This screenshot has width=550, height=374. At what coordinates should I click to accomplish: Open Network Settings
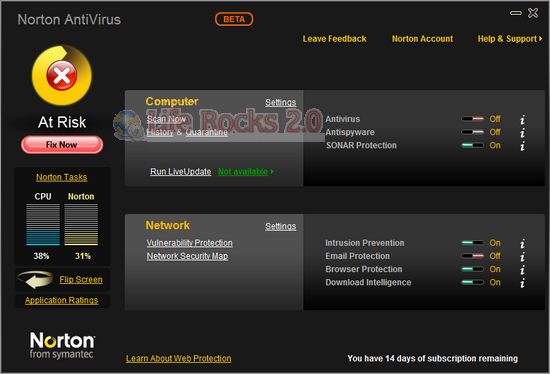point(281,226)
